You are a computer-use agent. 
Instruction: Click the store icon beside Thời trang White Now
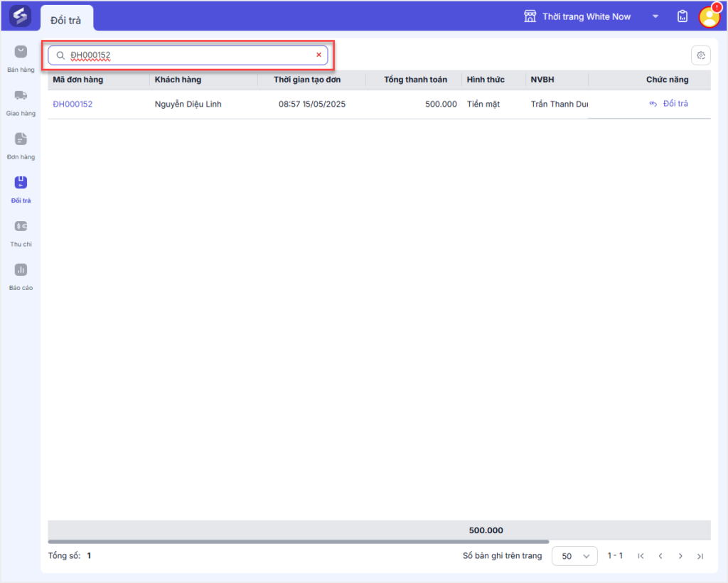pyautogui.click(x=530, y=17)
